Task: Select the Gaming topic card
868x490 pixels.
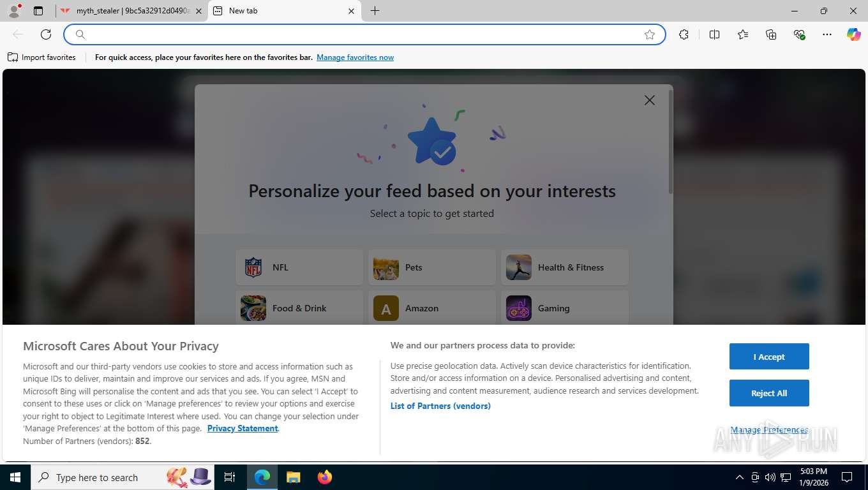Action: pyautogui.click(x=565, y=308)
